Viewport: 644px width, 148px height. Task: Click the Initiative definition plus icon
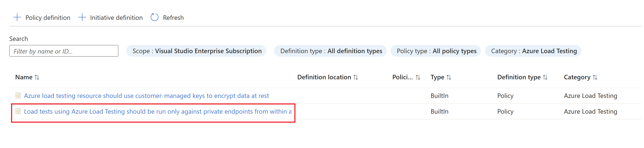[82, 17]
